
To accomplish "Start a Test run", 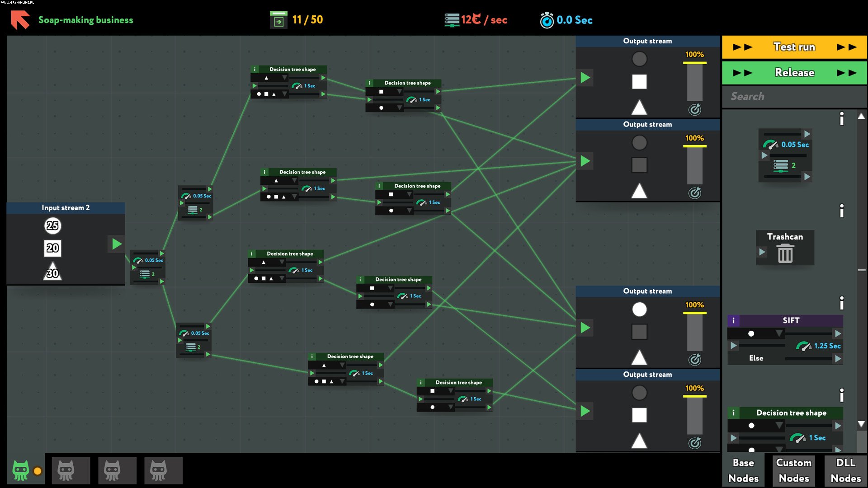I will [x=794, y=47].
